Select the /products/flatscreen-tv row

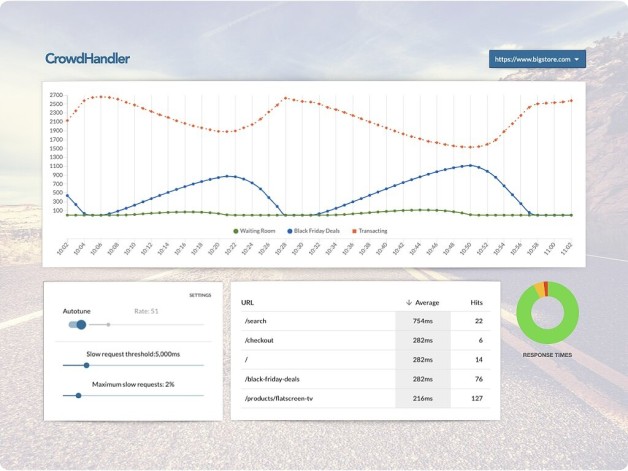point(365,399)
